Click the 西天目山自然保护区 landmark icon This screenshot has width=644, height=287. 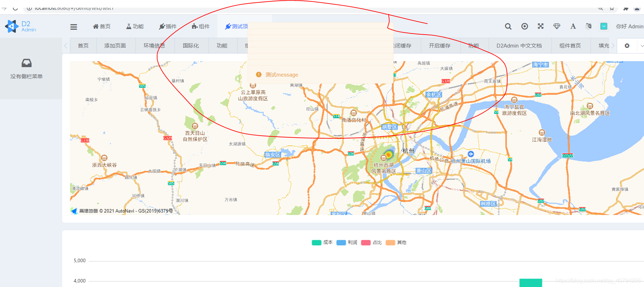(195, 126)
